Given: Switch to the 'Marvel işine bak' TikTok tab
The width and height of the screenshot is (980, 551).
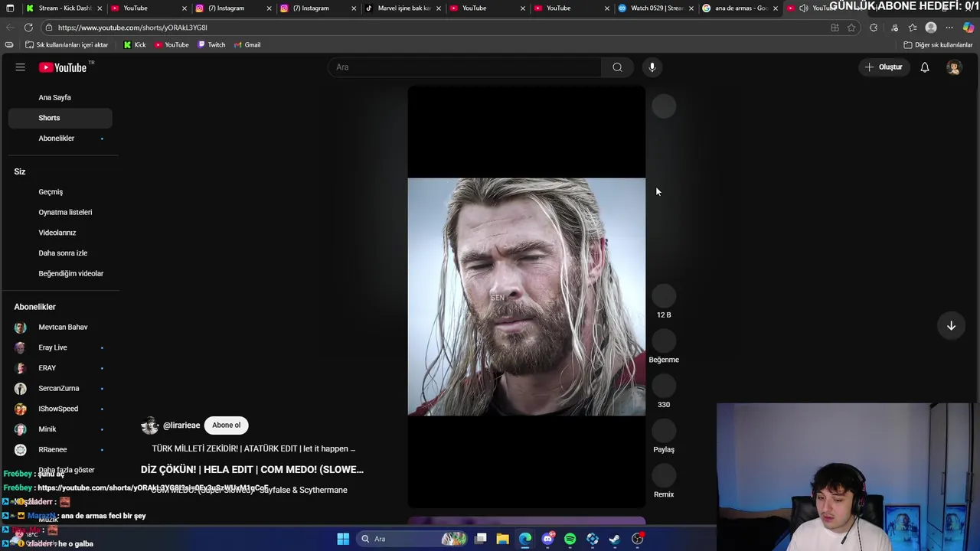Looking at the screenshot, I should coord(402,8).
